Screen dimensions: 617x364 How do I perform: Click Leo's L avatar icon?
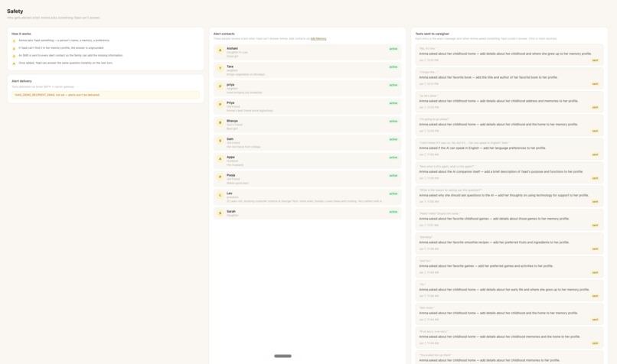click(x=220, y=195)
